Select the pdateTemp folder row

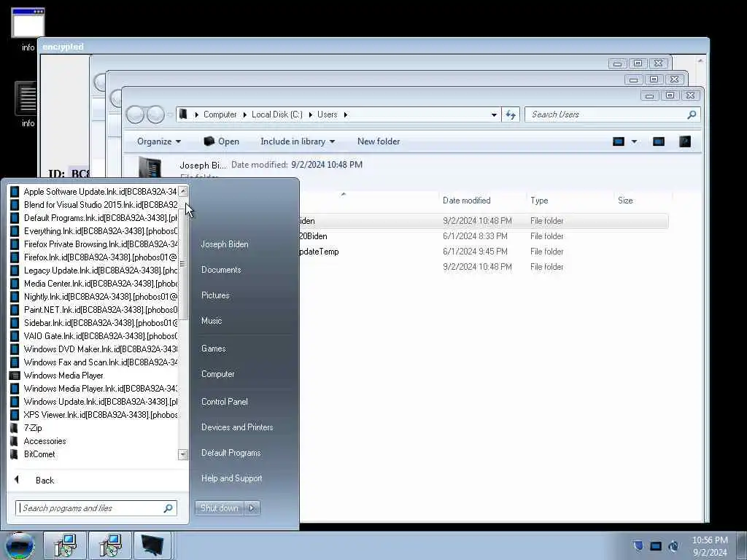484,252
